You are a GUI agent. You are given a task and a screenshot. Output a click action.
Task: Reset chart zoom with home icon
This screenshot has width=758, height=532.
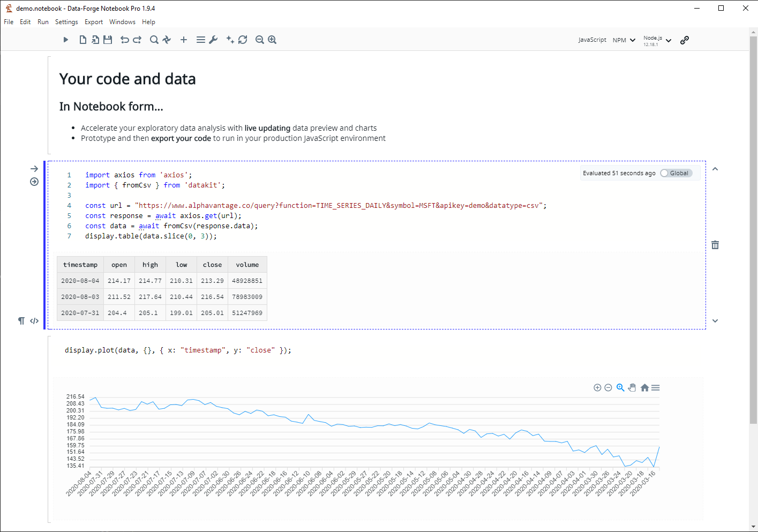(x=644, y=388)
